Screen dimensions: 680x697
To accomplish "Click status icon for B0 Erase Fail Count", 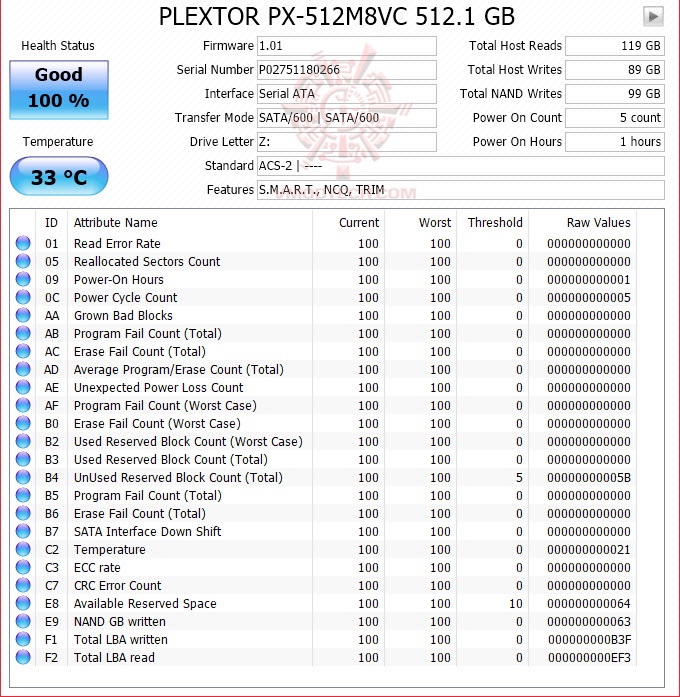I will 23,423.
